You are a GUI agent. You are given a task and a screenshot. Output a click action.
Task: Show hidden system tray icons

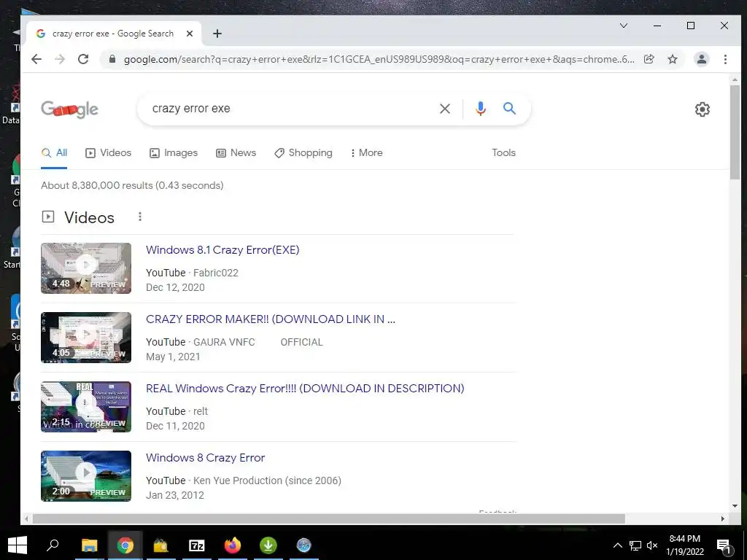click(617, 545)
